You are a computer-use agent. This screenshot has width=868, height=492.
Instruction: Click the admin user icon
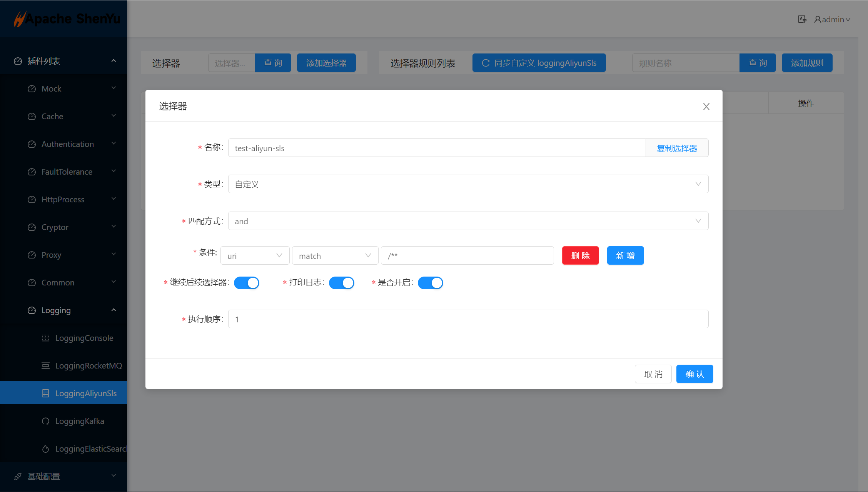[x=818, y=19]
